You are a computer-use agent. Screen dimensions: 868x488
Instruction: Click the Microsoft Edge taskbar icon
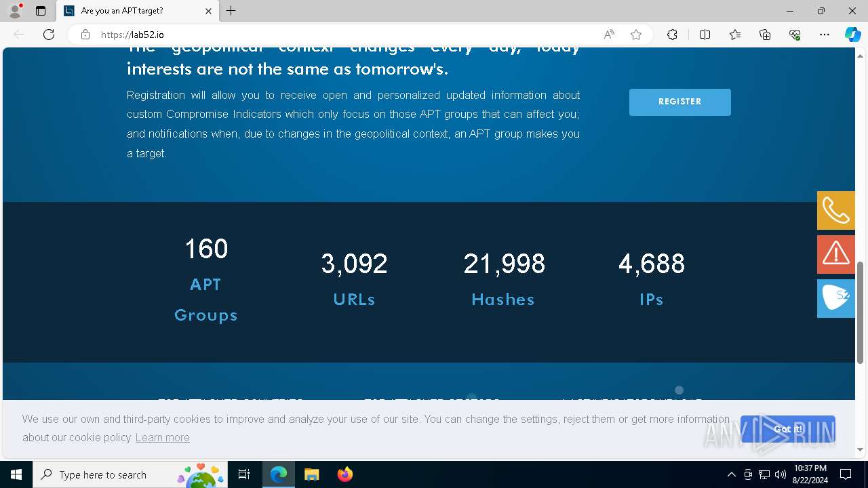[x=279, y=474]
